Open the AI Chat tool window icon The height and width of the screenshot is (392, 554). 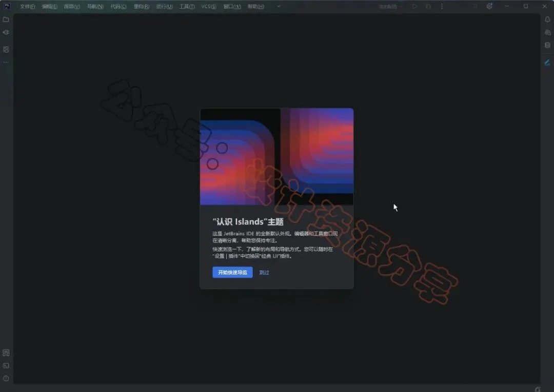[547, 32]
